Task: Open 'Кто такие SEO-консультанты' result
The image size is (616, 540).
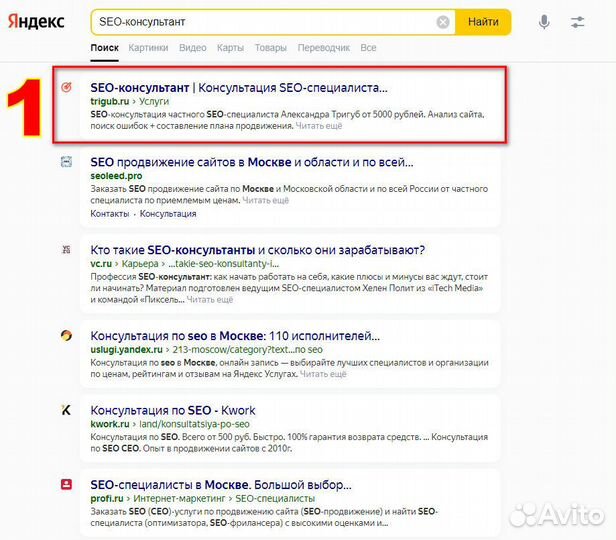Action: [258, 250]
